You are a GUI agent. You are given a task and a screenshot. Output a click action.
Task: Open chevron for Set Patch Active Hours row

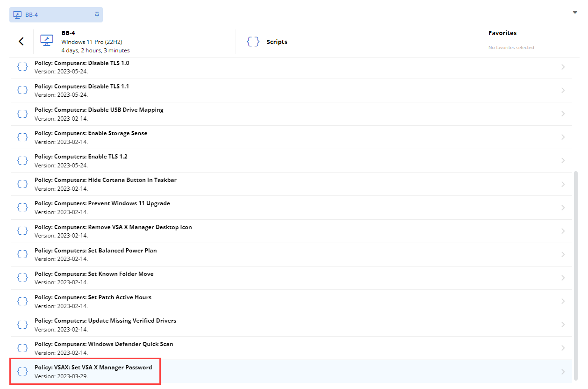click(563, 301)
